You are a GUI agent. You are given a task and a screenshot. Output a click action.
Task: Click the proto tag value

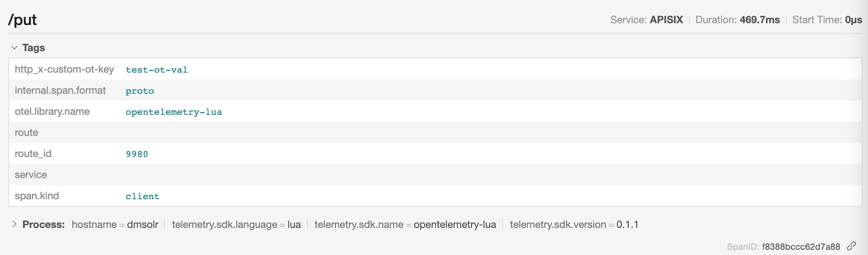(140, 91)
